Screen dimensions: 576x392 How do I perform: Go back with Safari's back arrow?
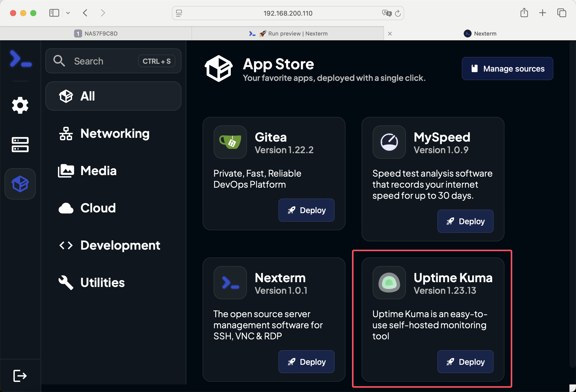85,13
